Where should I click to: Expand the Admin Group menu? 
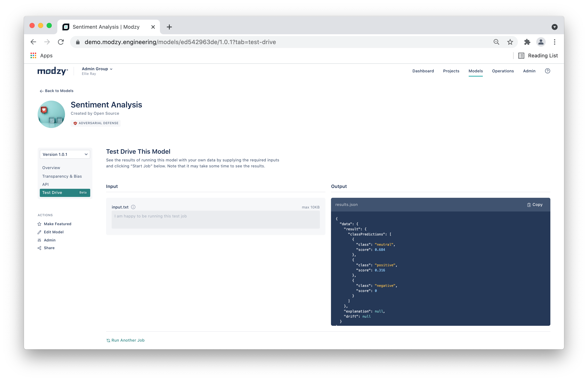pos(97,69)
